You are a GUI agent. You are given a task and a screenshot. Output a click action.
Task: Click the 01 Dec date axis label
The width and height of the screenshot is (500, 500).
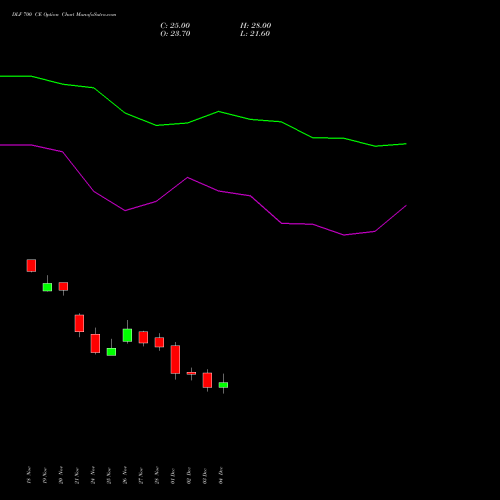[x=173, y=475]
